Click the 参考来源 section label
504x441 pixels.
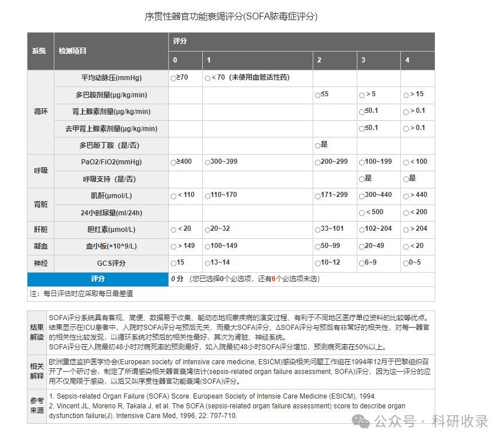[x=37, y=405]
